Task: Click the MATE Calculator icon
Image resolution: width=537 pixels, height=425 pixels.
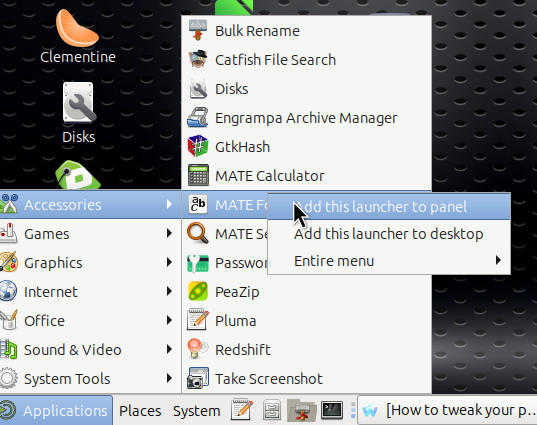Action: 198,175
